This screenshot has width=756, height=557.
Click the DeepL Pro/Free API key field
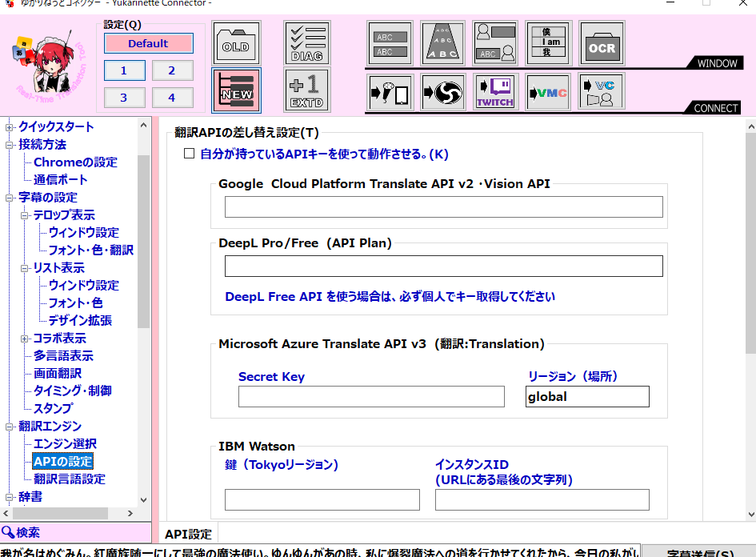[x=443, y=266]
